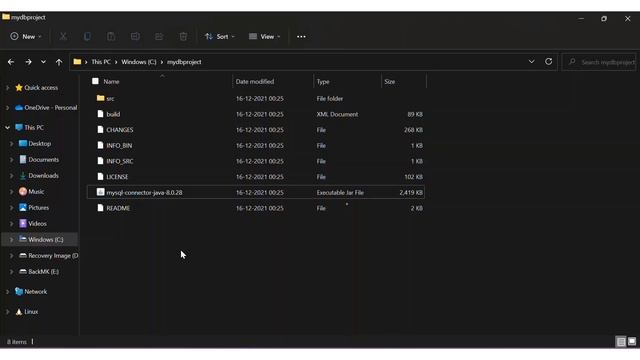Click the Executable Jar File type cell

pyautogui.click(x=340, y=193)
